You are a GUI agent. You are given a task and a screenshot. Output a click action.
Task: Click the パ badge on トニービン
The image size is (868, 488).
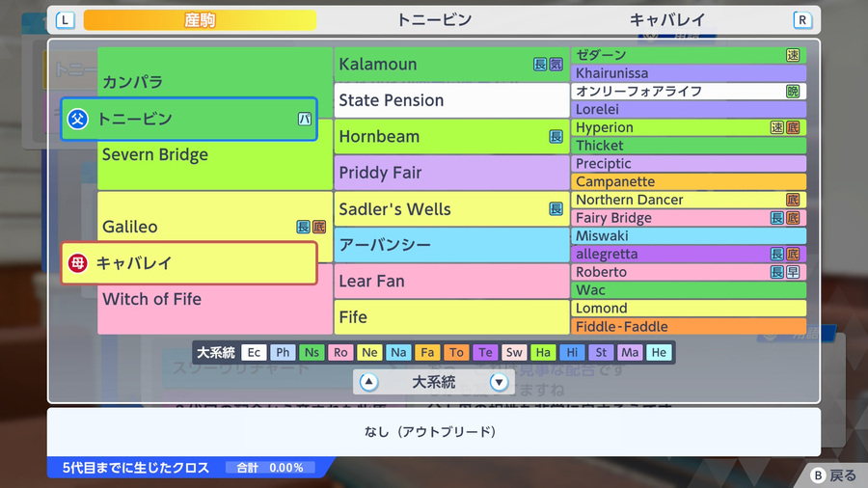[305, 119]
